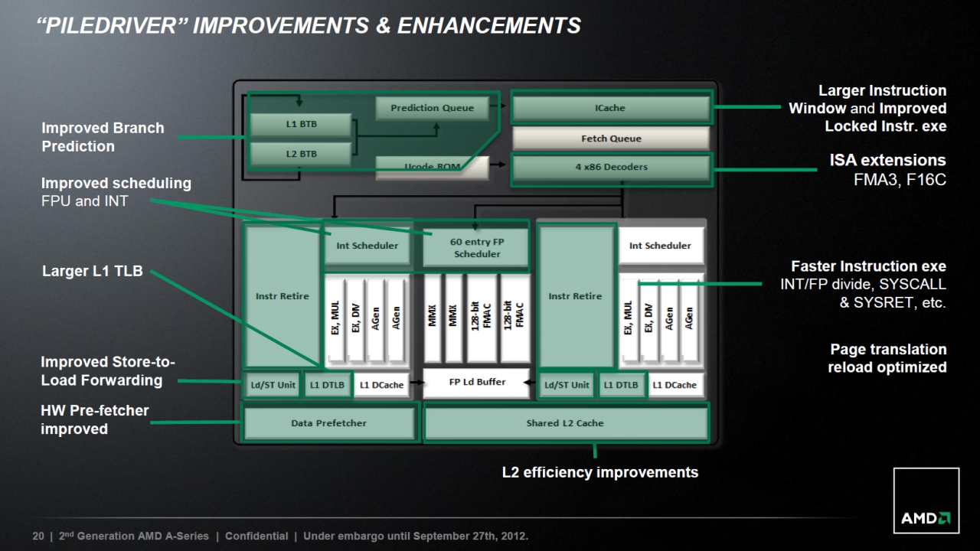This screenshot has height=551, width=980.
Task: Click the slide number 20 in the footer
Action: [x=38, y=536]
